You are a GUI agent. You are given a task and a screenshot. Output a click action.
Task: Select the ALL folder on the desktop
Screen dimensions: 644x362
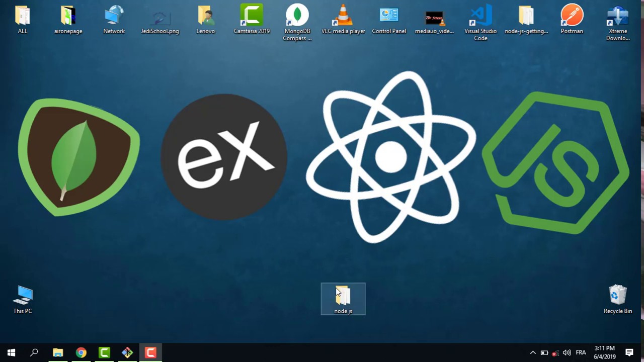coord(23,20)
